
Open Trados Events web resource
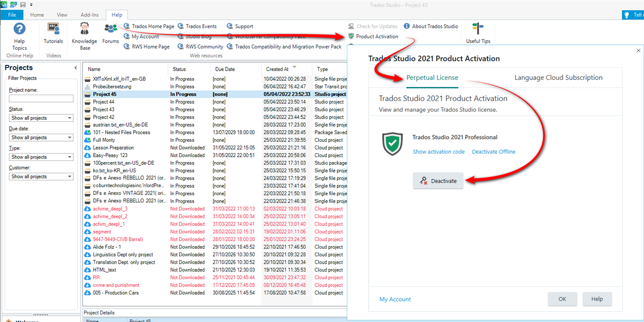[x=197, y=26]
